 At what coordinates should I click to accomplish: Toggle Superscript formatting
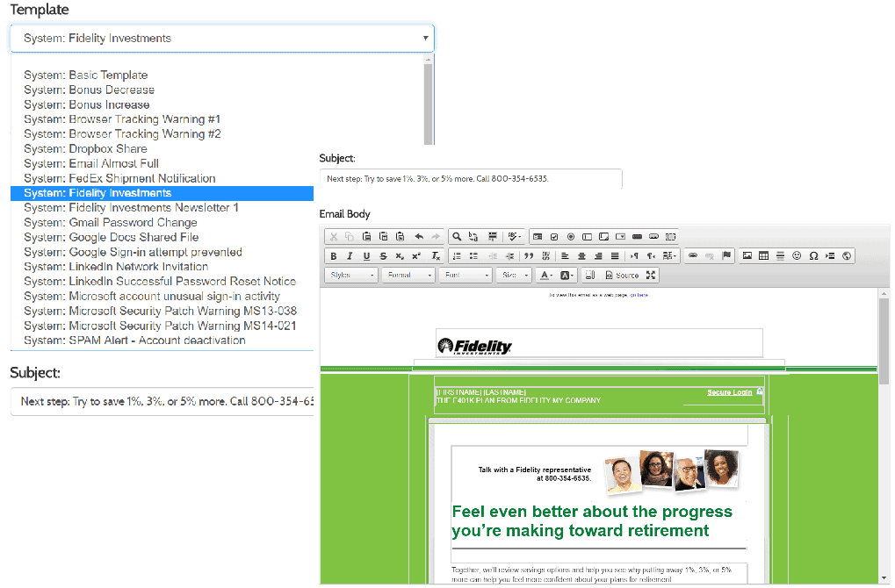416,256
